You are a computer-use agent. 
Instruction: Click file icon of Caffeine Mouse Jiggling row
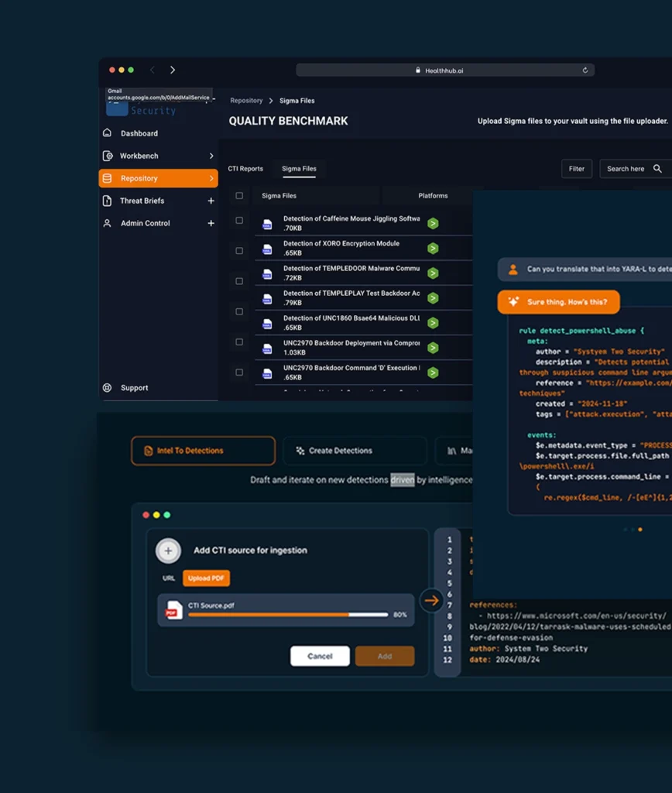pos(267,224)
